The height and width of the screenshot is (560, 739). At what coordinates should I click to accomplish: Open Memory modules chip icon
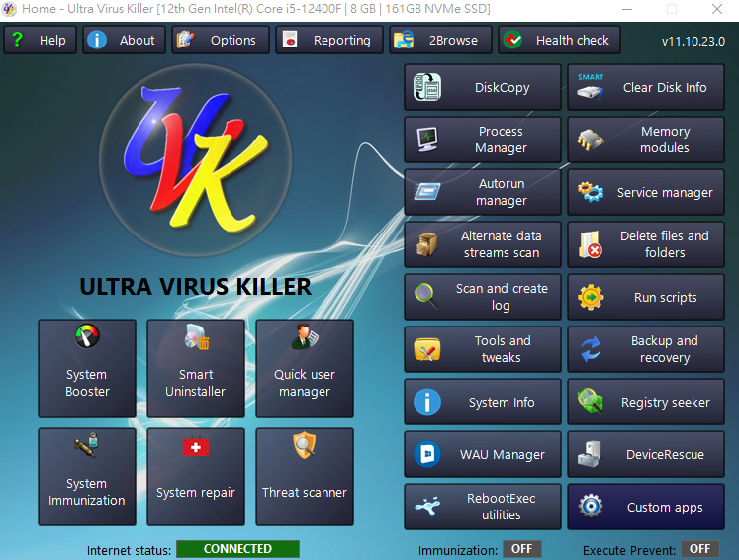592,140
